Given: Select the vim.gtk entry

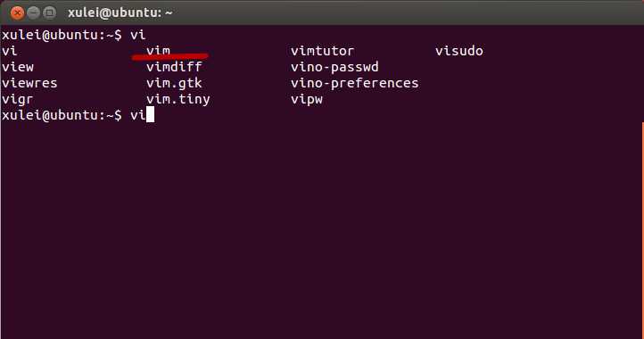Looking at the screenshot, I should (x=174, y=83).
